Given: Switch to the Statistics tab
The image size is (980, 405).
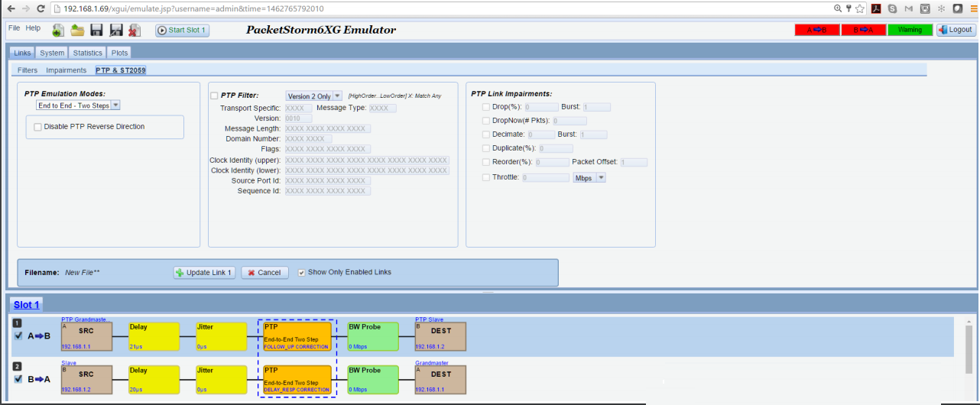Looking at the screenshot, I should tap(87, 53).
